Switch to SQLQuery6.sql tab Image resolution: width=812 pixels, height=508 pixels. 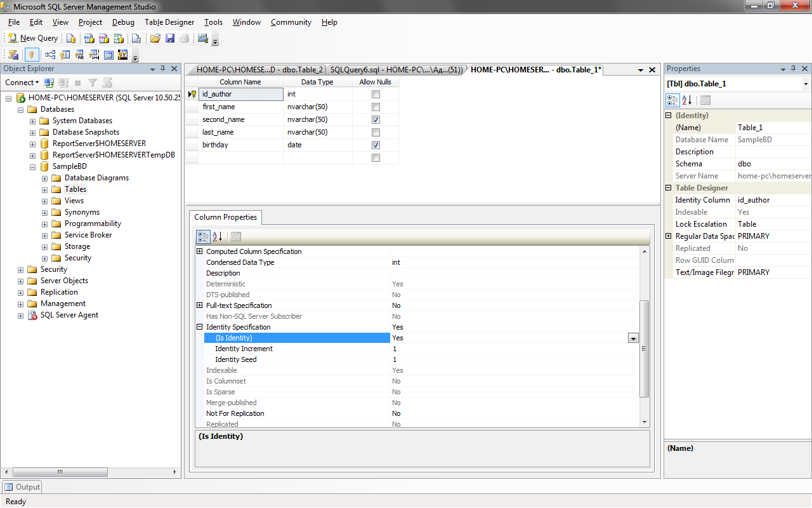[x=396, y=70]
